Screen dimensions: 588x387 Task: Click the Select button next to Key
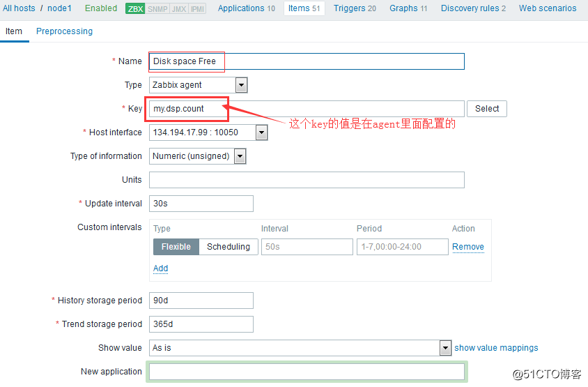[x=487, y=109]
